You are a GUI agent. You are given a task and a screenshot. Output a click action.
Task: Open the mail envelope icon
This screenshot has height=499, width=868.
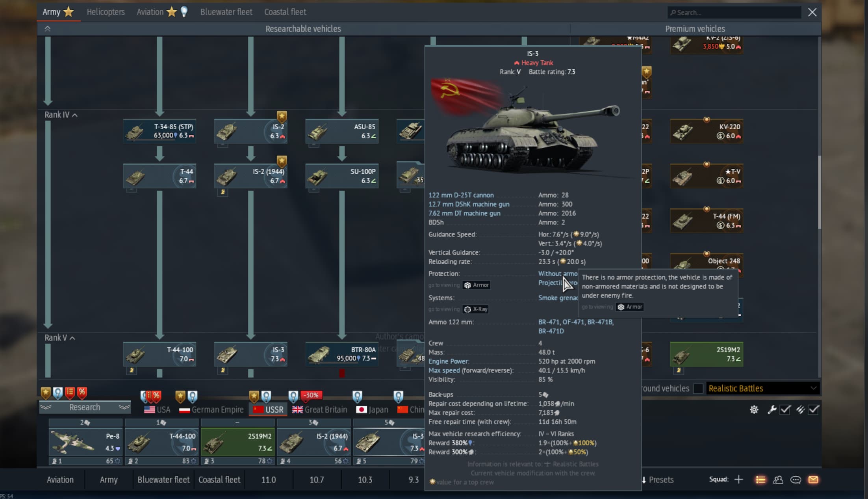click(x=813, y=480)
